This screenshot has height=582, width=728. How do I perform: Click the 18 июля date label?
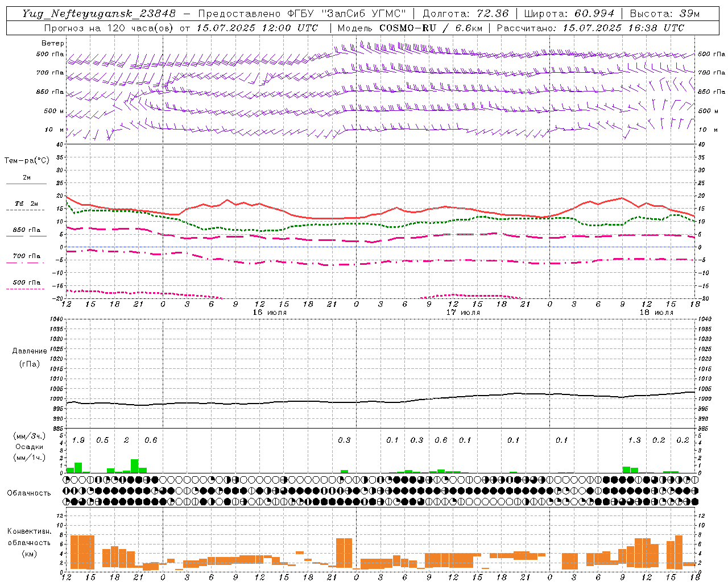tap(656, 313)
